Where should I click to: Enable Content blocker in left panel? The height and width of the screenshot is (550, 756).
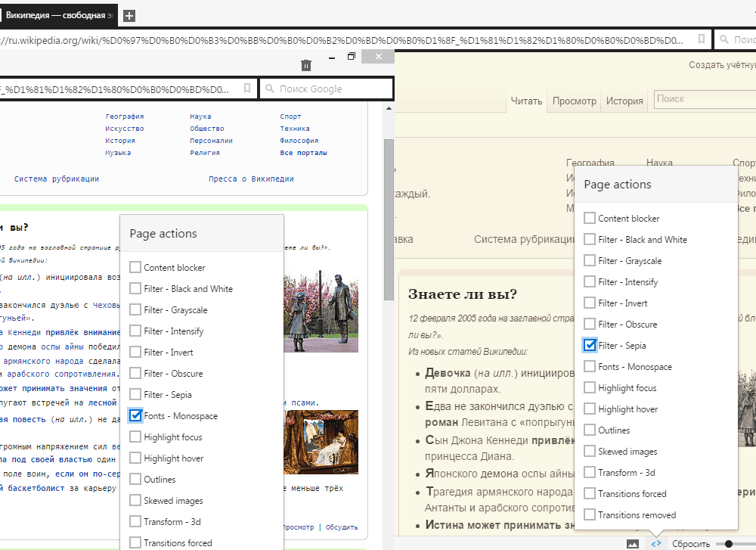135,267
